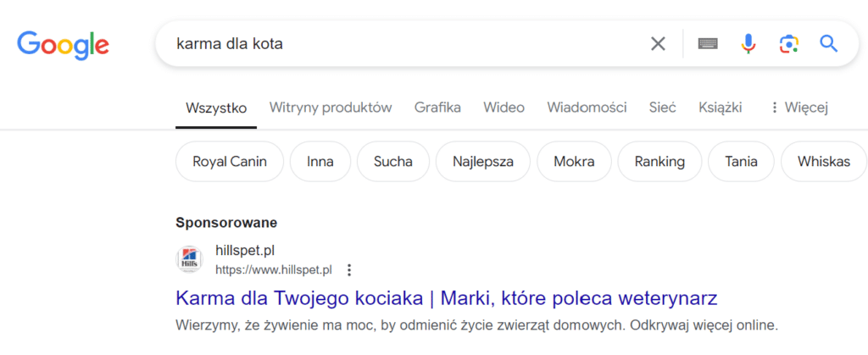This screenshot has height=355, width=868.
Task: Open the on-screen keyboard icon
Action: (x=708, y=44)
